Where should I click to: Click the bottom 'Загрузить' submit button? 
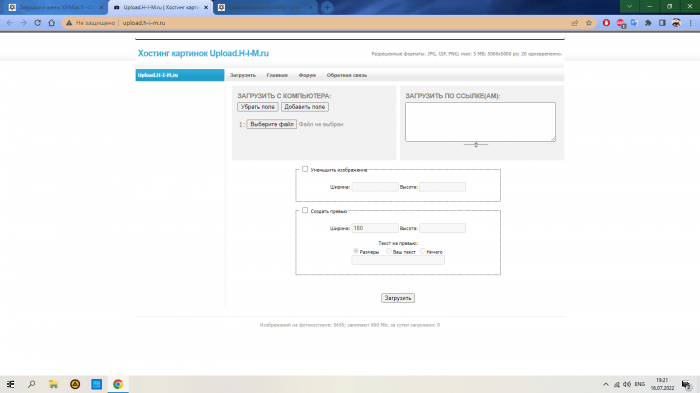(x=398, y=298)
